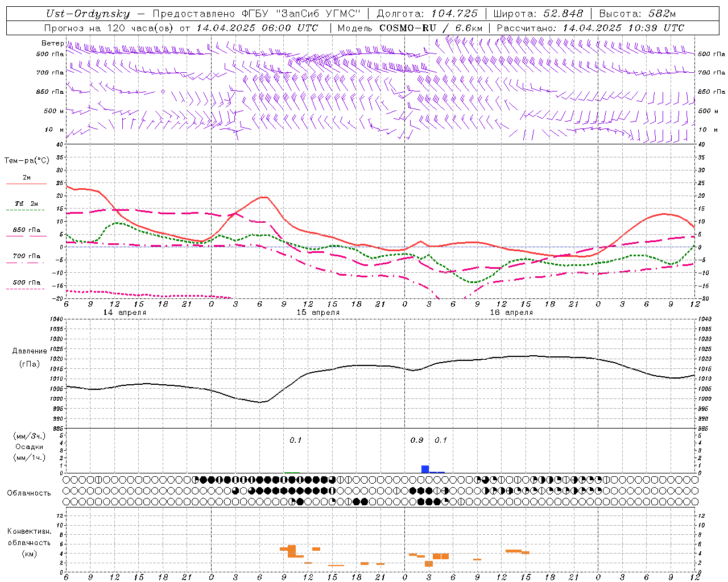Click the (мм/1ч.) precipitation unit label

29,458
